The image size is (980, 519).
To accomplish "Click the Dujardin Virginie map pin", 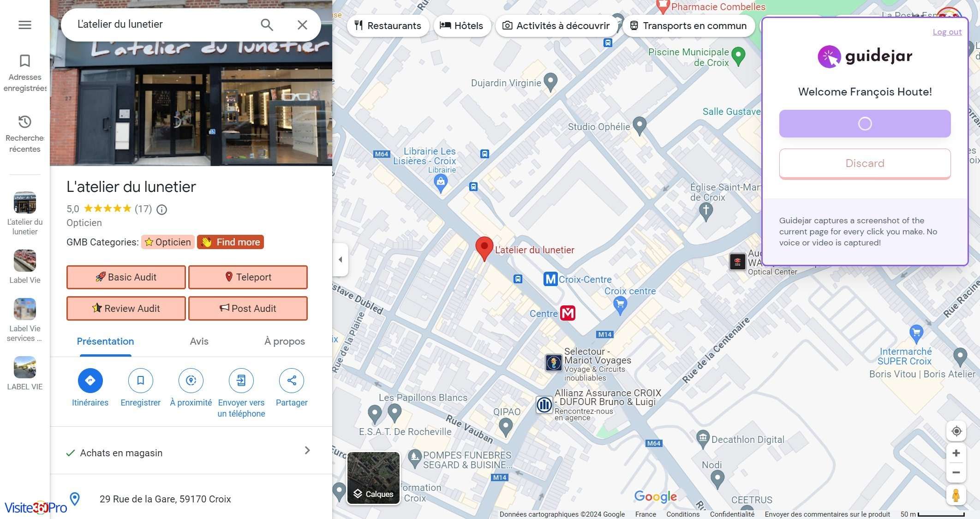I will tap(550, 82).
